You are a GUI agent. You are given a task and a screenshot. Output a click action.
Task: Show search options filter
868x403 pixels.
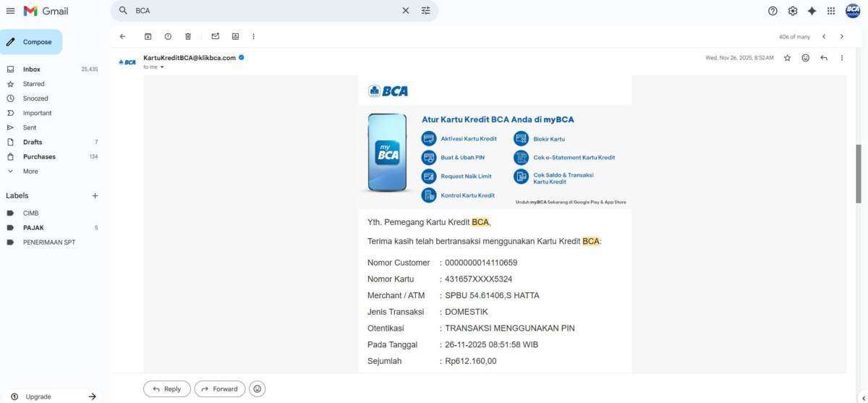point(425,11)
